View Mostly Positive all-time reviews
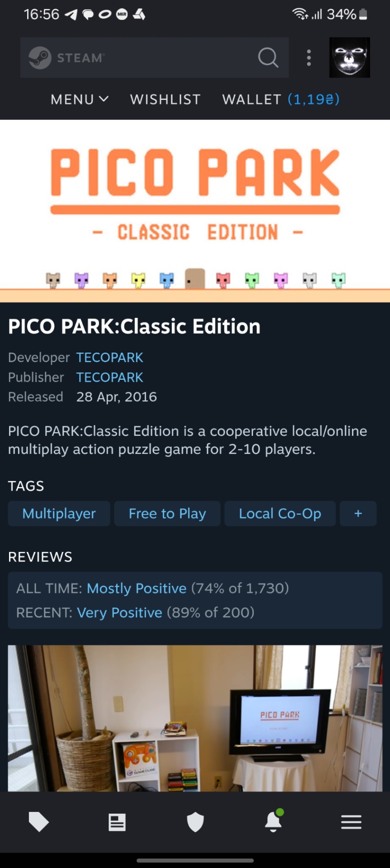390x868 pixels. pos(136,589)
